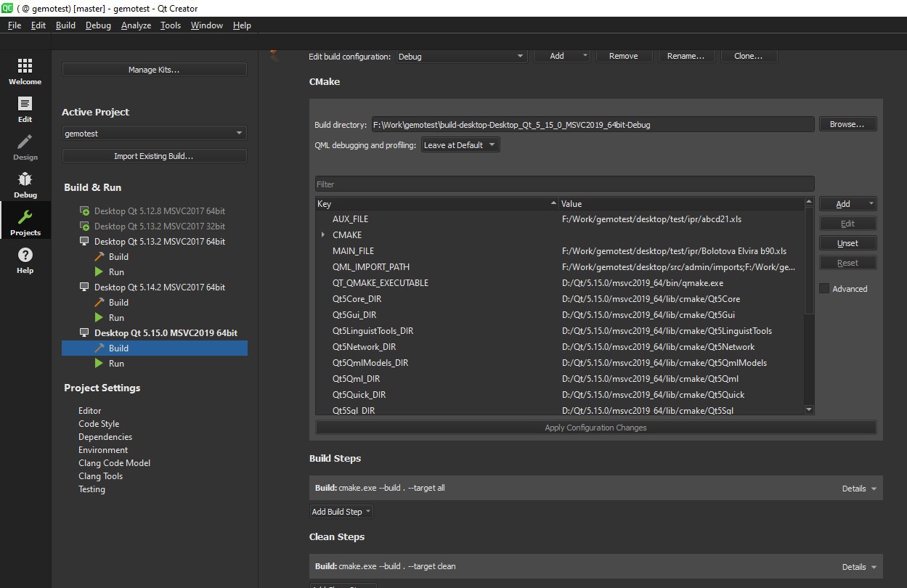This screenshot has width=907, height=588.
Task: Select the QT_QMAKE_EXECUTABLE row
Action: pos(560,283)
